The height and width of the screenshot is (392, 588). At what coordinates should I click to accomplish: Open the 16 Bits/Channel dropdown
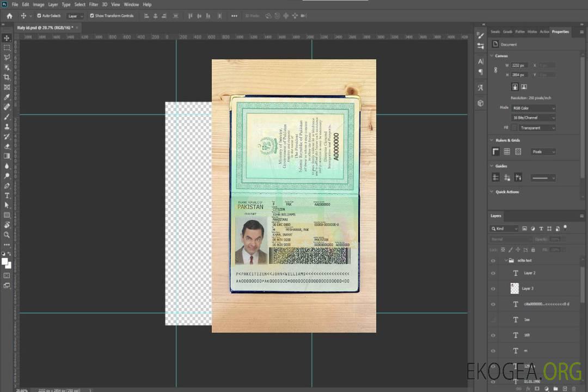click(533, 118)
